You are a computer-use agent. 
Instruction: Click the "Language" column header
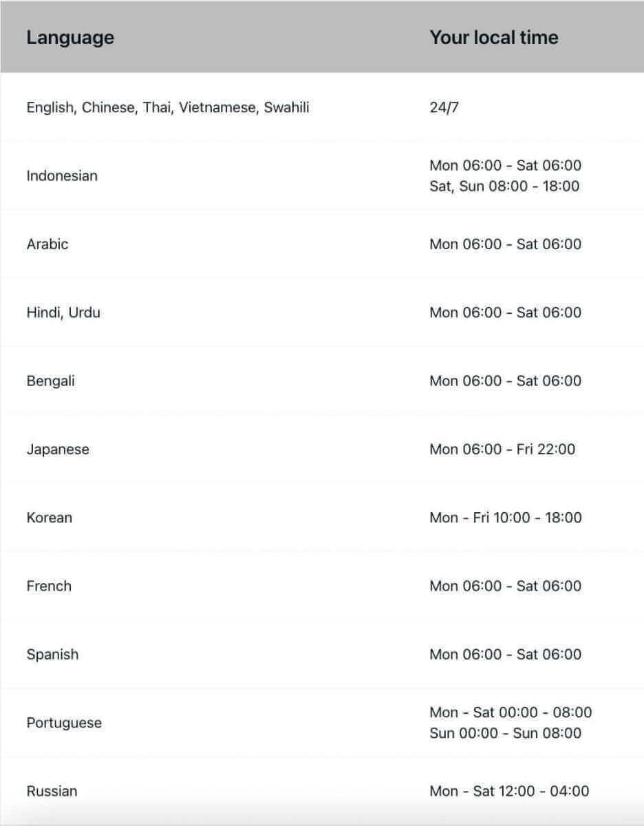coord(70,37)
